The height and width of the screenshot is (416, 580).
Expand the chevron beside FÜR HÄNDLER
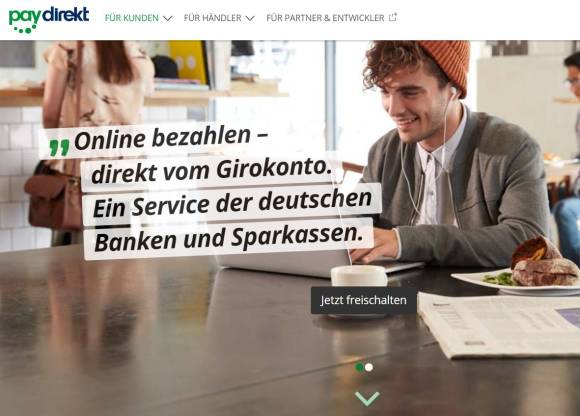coord(250,18)
